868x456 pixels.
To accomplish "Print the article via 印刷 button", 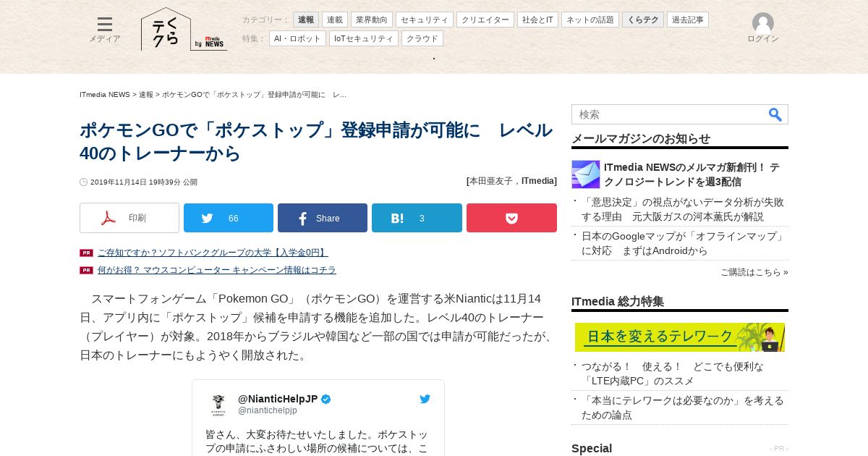I will (129, 218).
